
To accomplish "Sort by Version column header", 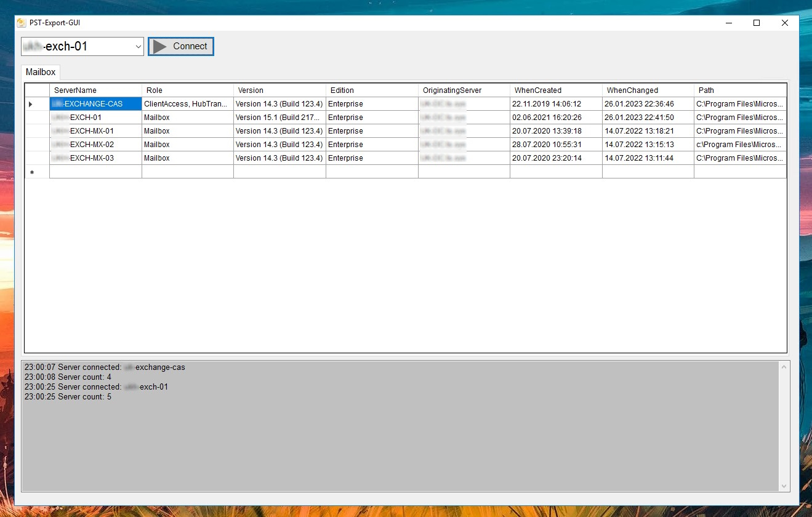I will click(279, 90).
